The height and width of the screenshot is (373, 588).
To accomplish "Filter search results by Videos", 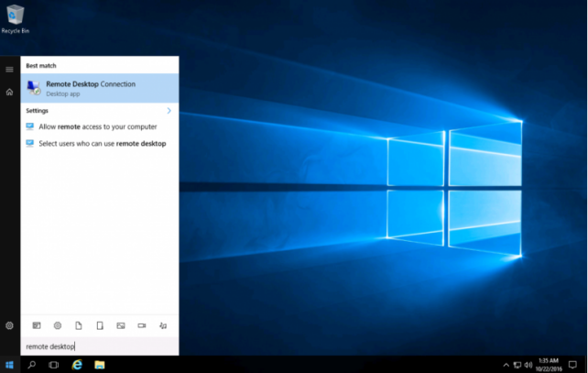I will pos(142,325).
